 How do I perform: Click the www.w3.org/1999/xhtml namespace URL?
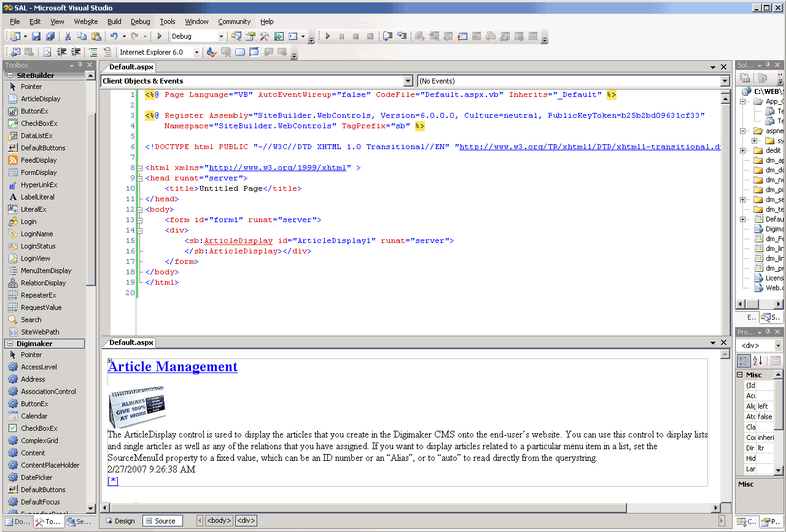pos(278,168)
